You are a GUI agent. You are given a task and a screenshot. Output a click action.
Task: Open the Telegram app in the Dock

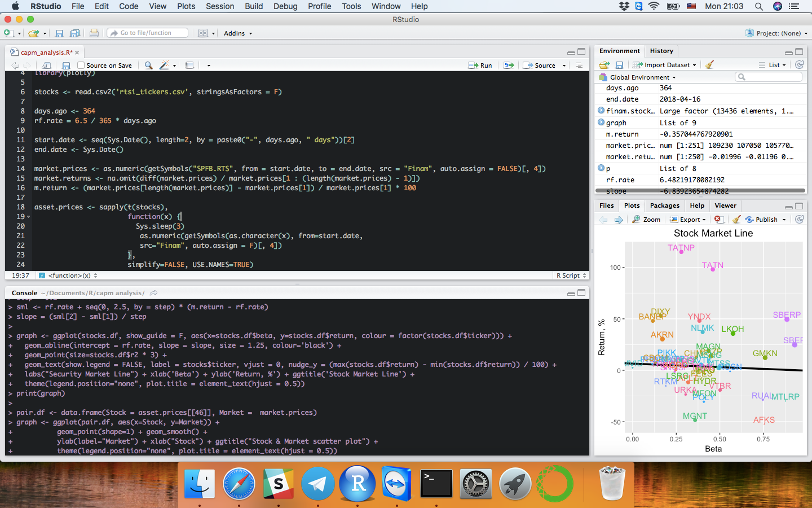[317, 484]
